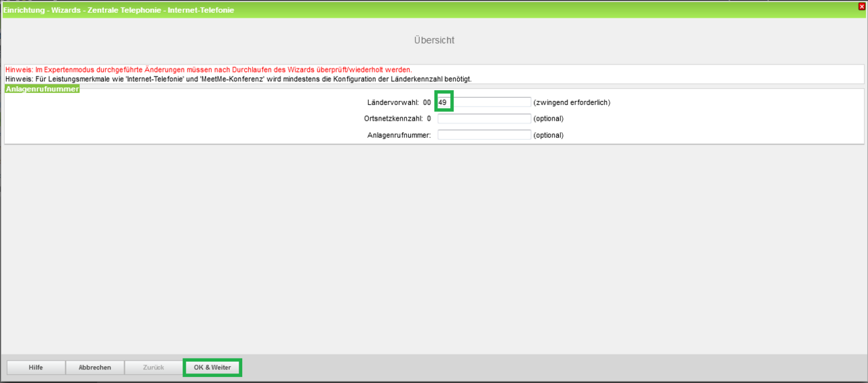Click into the Ortsnetzkennzahl input field
868x383 pixels.
[x=484, y=119]
